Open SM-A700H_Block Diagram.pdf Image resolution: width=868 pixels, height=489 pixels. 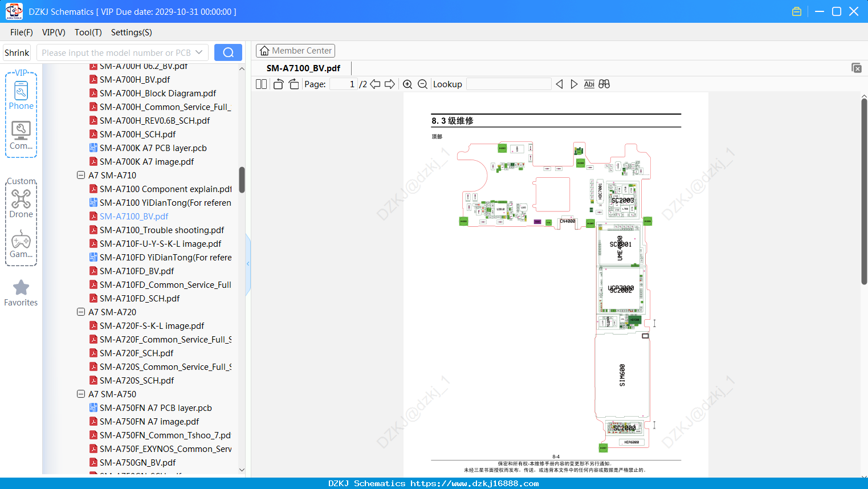(158, 93)
